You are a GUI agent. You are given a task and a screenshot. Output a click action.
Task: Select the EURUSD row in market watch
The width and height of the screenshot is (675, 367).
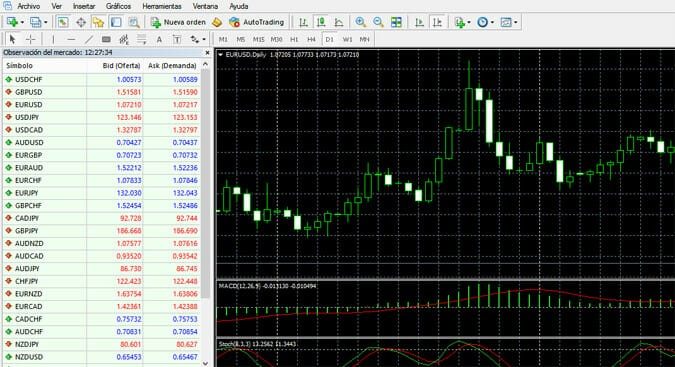point(101,105)
